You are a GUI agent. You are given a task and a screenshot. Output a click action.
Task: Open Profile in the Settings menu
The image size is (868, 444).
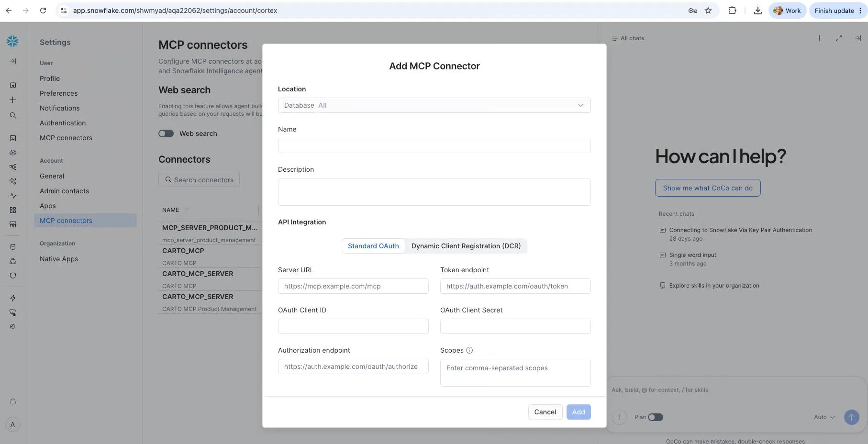(50, 78)
